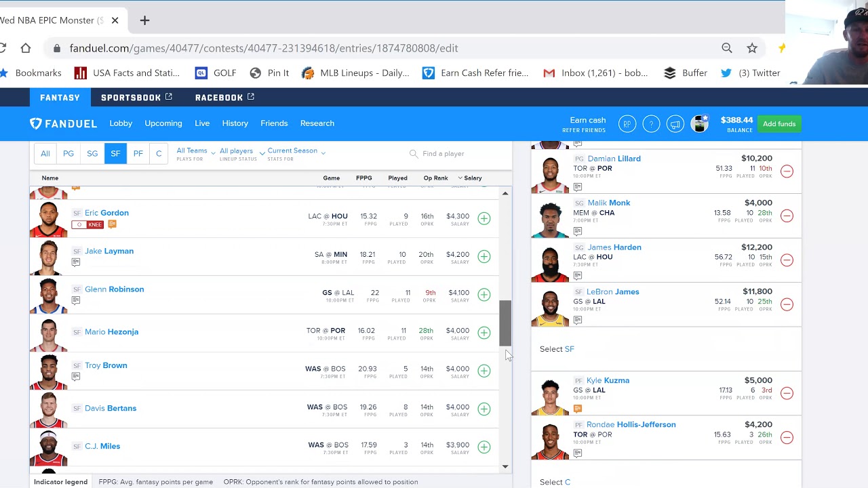Viewport: 868px width, 488px height.
Task: Open the user profile avatar
Action: tap(699, 123)
